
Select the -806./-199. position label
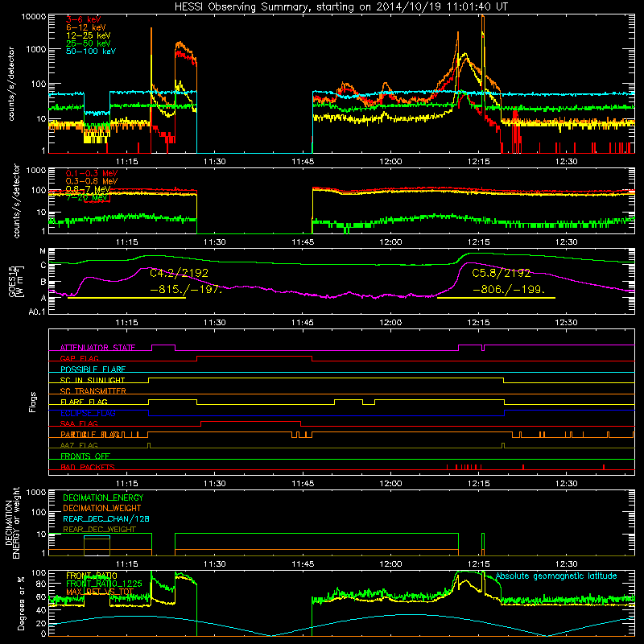(509, 289)
